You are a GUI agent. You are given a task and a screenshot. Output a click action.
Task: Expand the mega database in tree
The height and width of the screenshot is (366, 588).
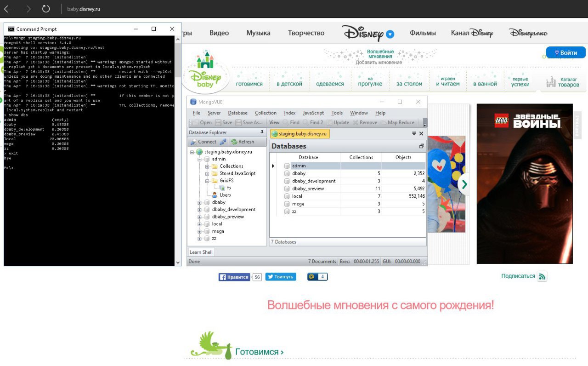point(200,231)
